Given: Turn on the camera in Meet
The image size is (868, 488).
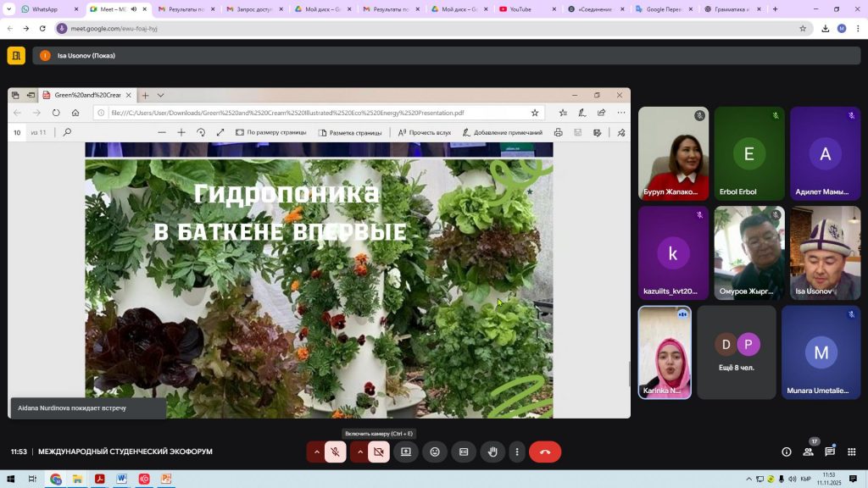Looking at the screenshot, I should click(x=378, y=452).
